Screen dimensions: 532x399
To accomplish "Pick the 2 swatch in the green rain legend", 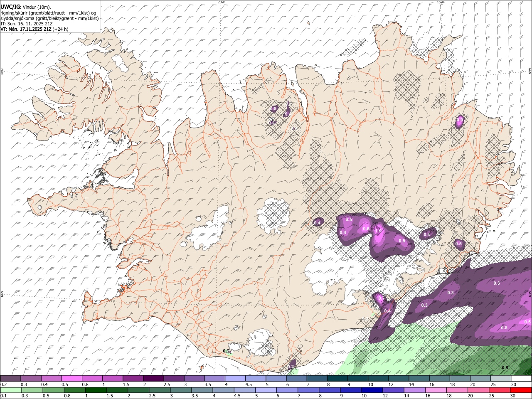I will (x=138, y=390).
